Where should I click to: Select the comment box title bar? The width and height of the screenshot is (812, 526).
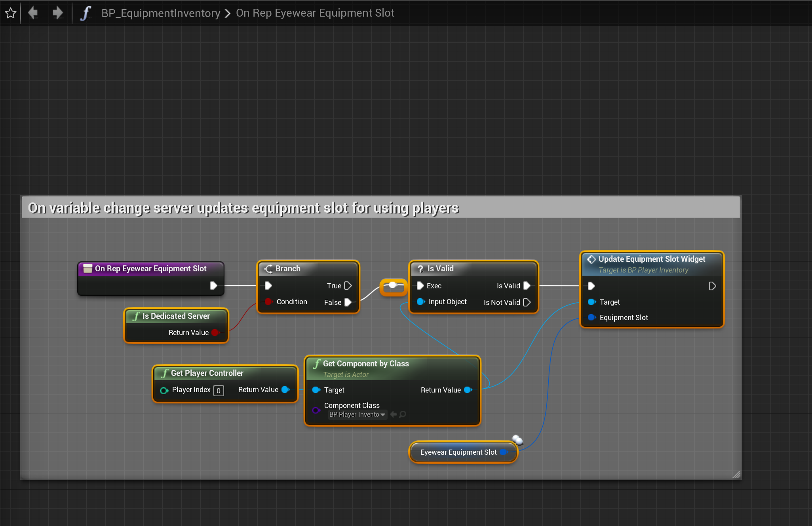coord(380,208)
